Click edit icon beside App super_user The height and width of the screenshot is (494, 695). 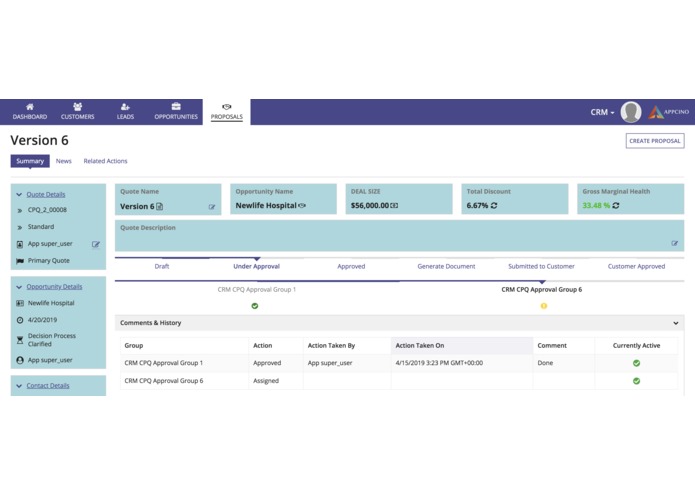[x=96, y=244]
